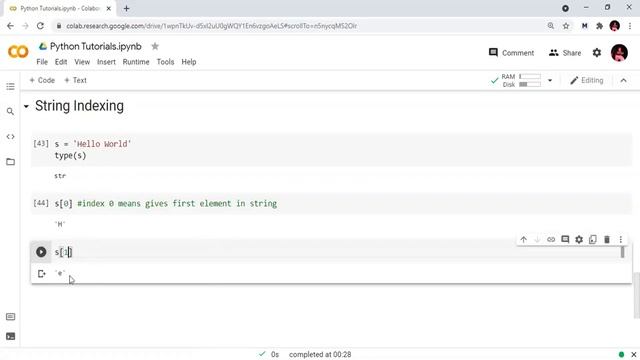This screenshot has height=360, width=640.
Task: Click the completed at 00:28 status
Action: tap(320, 354)
